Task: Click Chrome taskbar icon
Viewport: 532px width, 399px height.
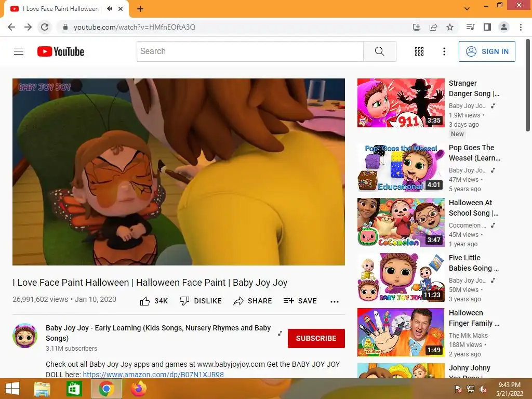Action: pos(107,389)
